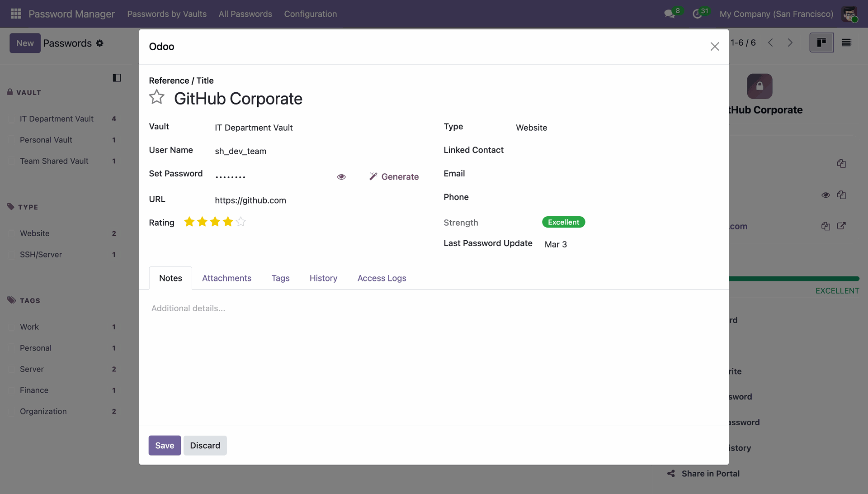Go to the previous page of records
Screen dimensions: 868x494
[x=770, y=43]
